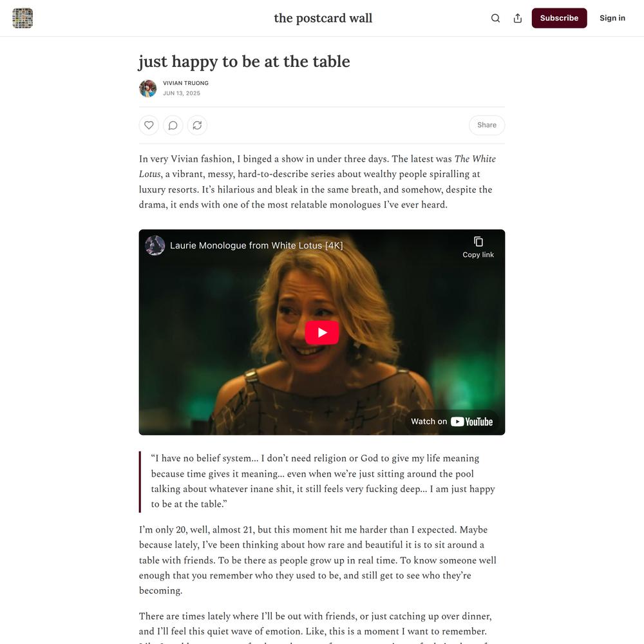This screenshot has height=644, width=644.
Task: Click Vivian Truong's avatar photo
Action: click(x=148, y=88)
